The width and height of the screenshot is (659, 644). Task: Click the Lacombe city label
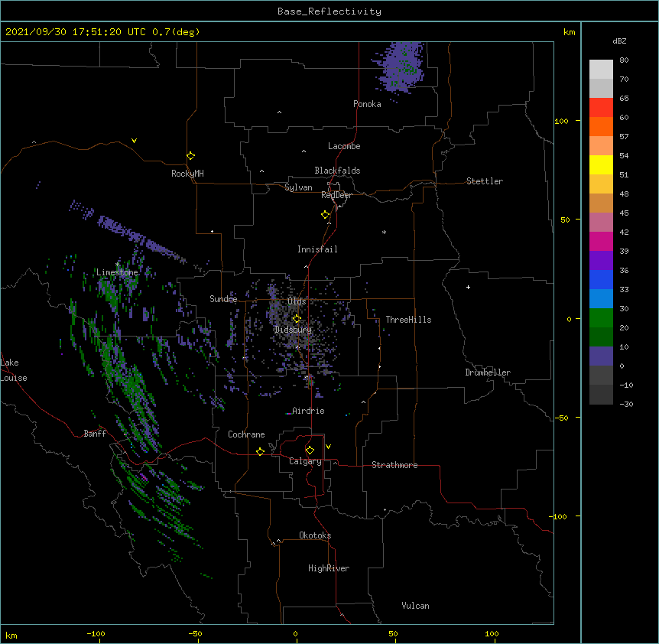(x=344, y=146)
